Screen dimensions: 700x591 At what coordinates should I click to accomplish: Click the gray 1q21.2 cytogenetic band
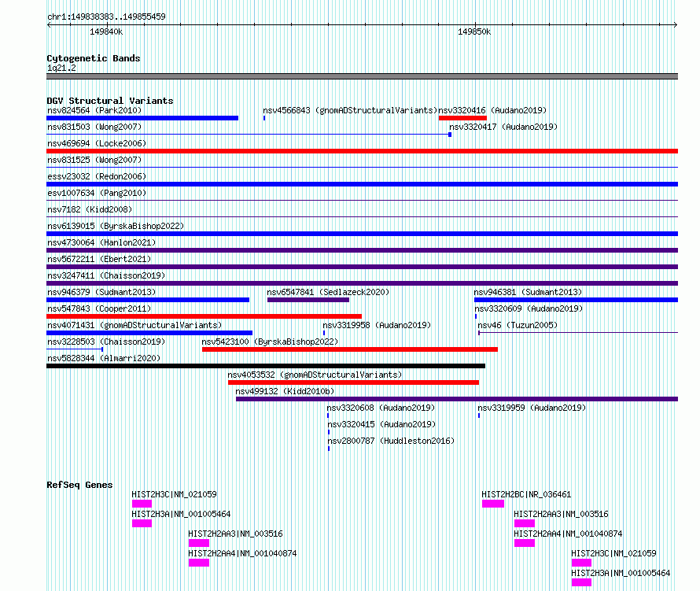pos(362,76)
